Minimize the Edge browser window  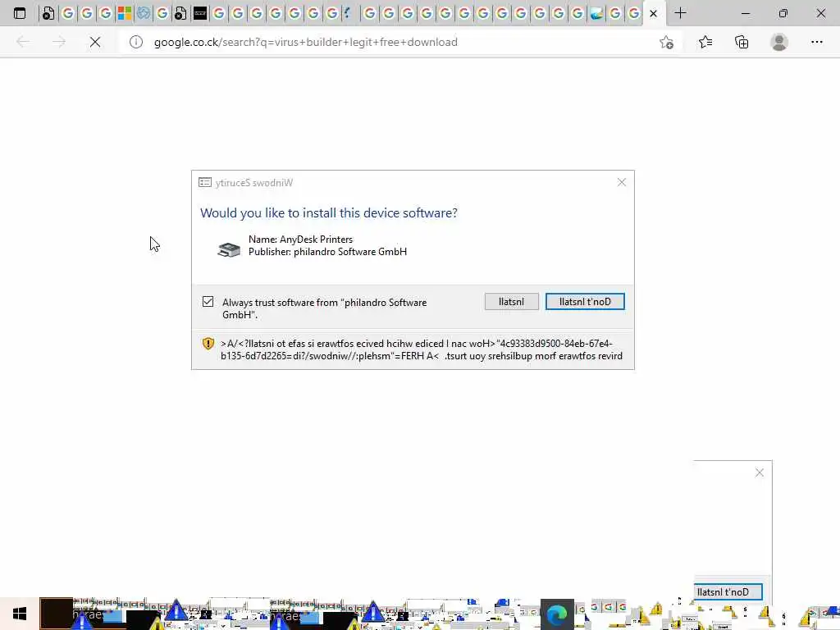(745, 13)
